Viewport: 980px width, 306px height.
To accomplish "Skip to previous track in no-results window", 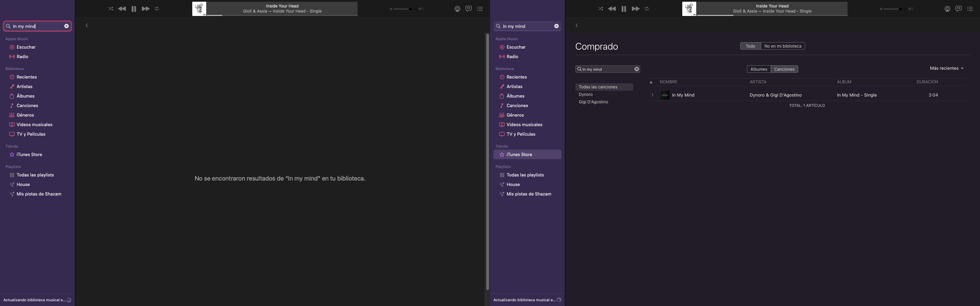I will click(x=122, y=9).
